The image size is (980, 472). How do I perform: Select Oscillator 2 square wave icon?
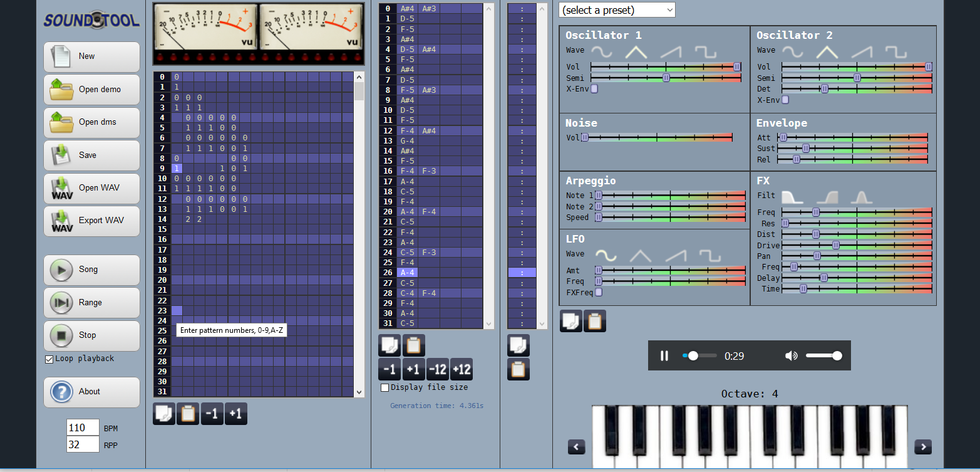pos(895,51)
